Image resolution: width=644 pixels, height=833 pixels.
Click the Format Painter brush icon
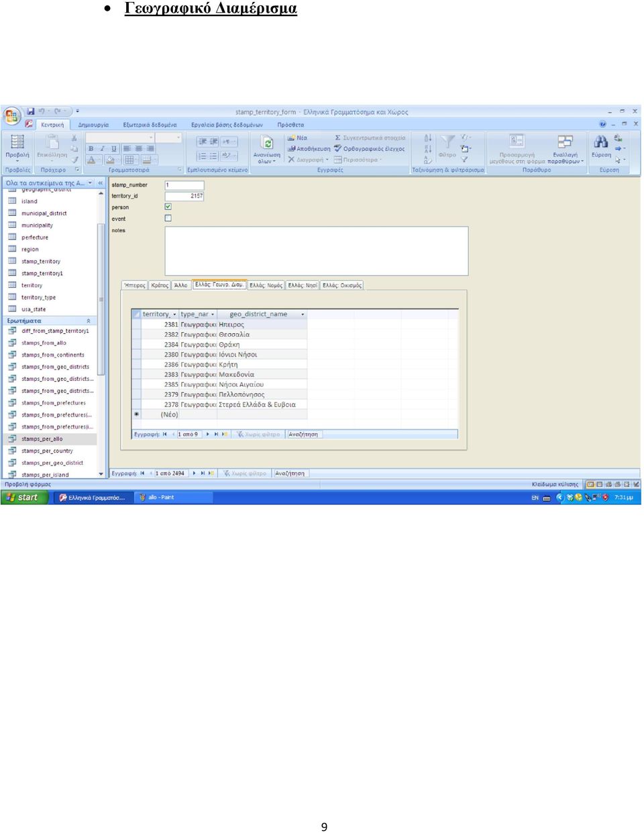(x=74, y=160)
